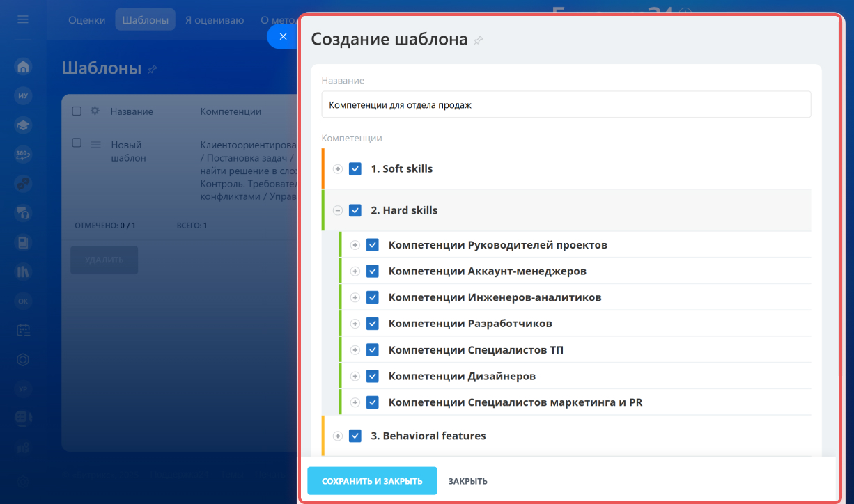The image size is (854, 504).
Task: Click the calendar icon in left sidebar
Action: click(23, 330)
